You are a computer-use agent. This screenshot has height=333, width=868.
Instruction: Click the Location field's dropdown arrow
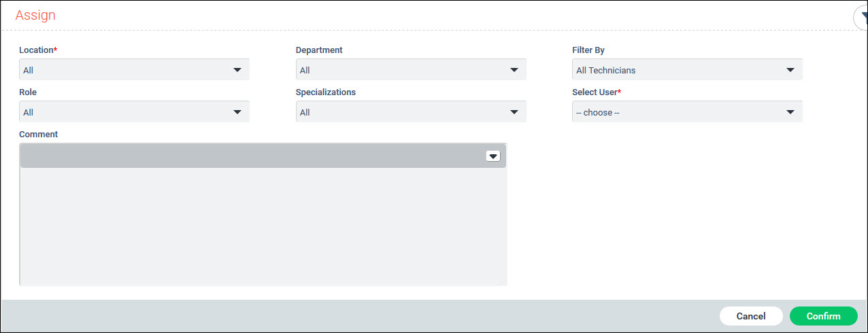[237, 70]
